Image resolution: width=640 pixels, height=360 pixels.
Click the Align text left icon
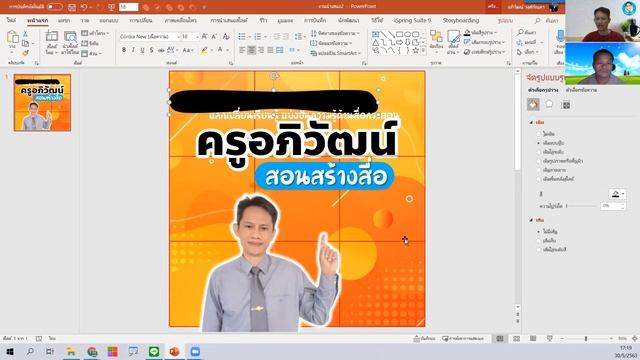pyautogui.click(x=242, y=50)
